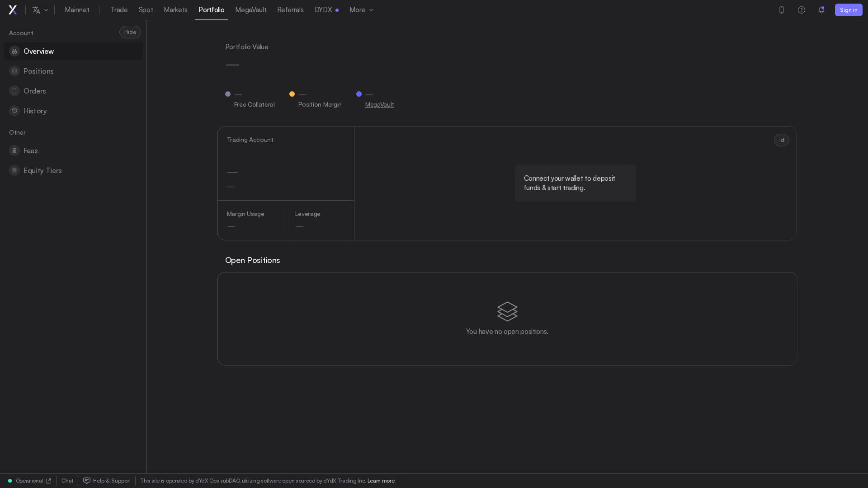Screen dimensions: 868x488
Task: Click the Other section header
Action: [17, 132]
